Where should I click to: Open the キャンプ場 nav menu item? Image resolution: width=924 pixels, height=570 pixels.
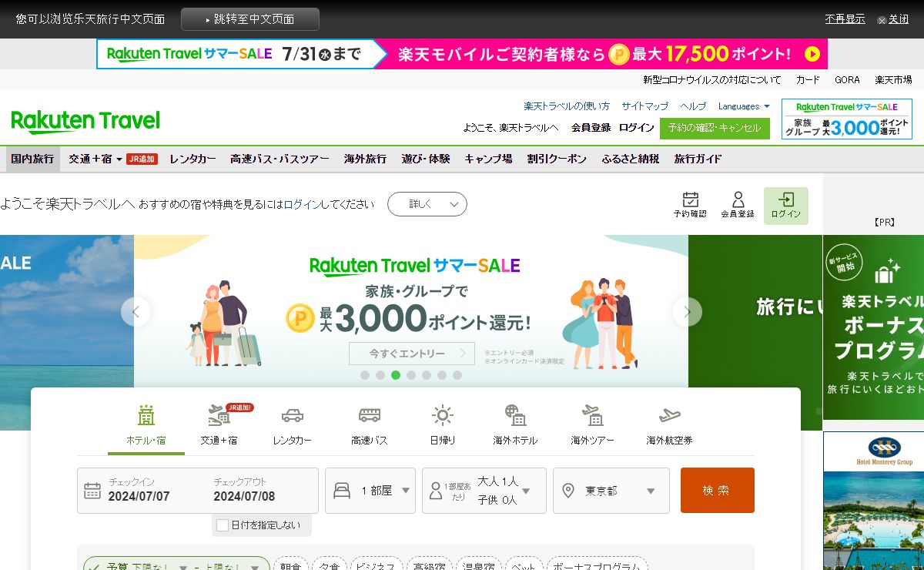488,159
